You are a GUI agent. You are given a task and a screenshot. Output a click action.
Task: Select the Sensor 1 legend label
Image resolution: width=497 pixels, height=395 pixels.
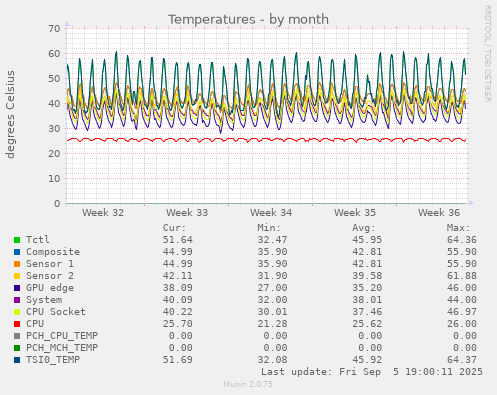[x=50, y=264]
